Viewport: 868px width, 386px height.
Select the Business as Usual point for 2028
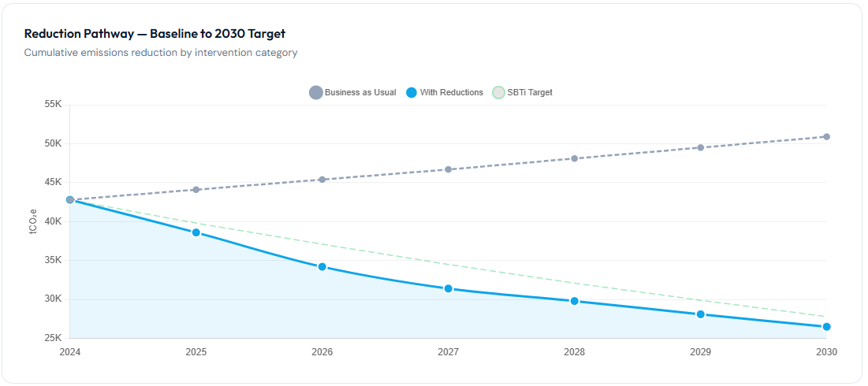[575, 158]
